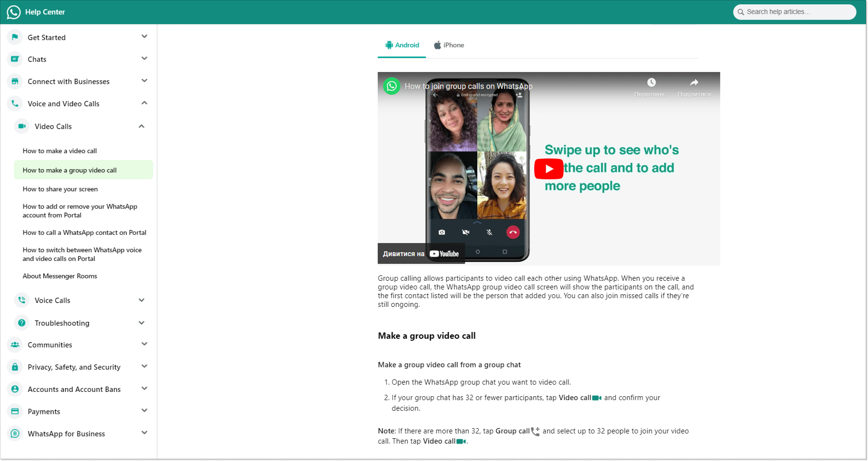Click the Get Started menu label

[x=47, y=37]
